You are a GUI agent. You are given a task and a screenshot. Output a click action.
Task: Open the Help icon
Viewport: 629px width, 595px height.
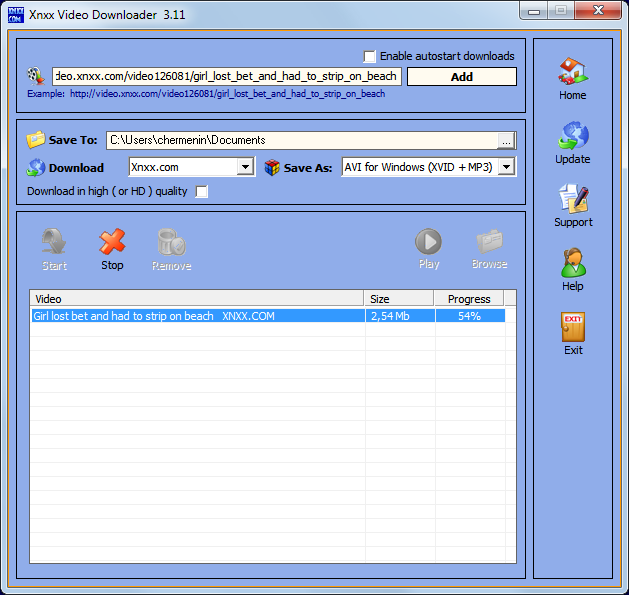tap(573, 262)
